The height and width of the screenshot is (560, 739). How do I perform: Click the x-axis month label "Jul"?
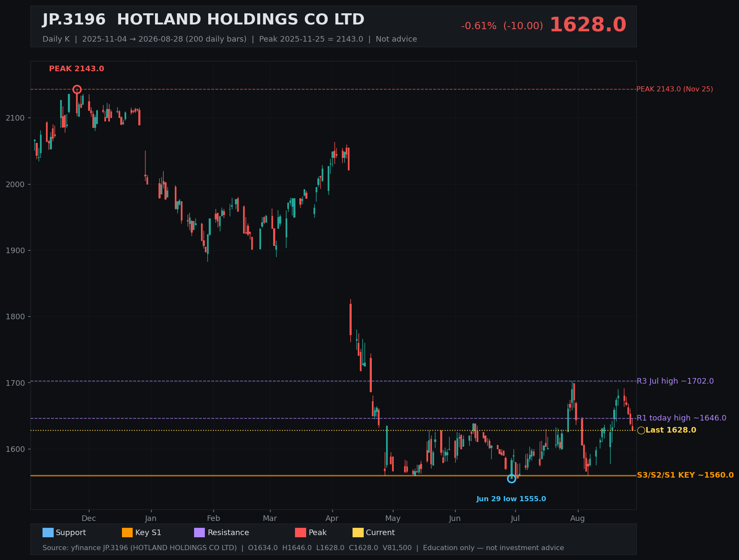[x=515, y=518]
